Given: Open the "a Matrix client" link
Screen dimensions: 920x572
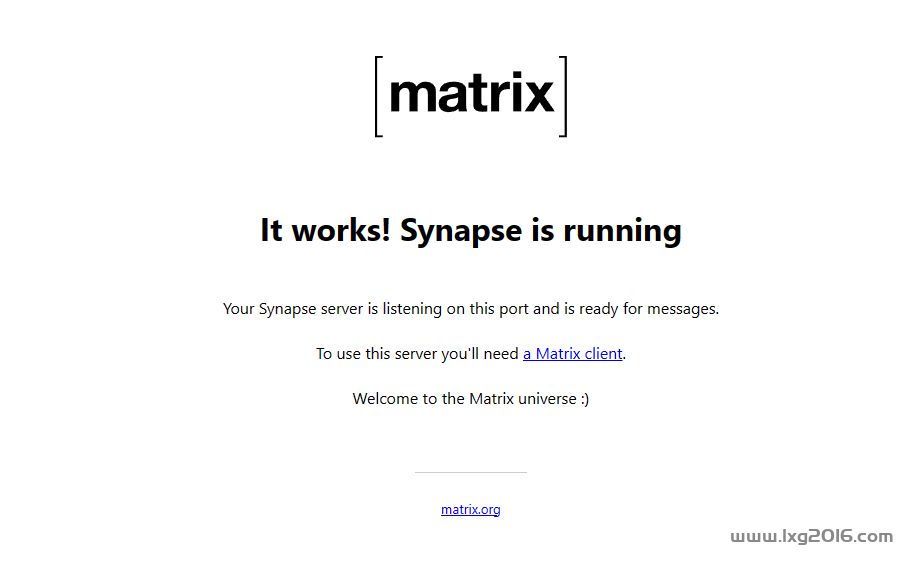Looking at the screenshot, I should click(x=573, y=354).
